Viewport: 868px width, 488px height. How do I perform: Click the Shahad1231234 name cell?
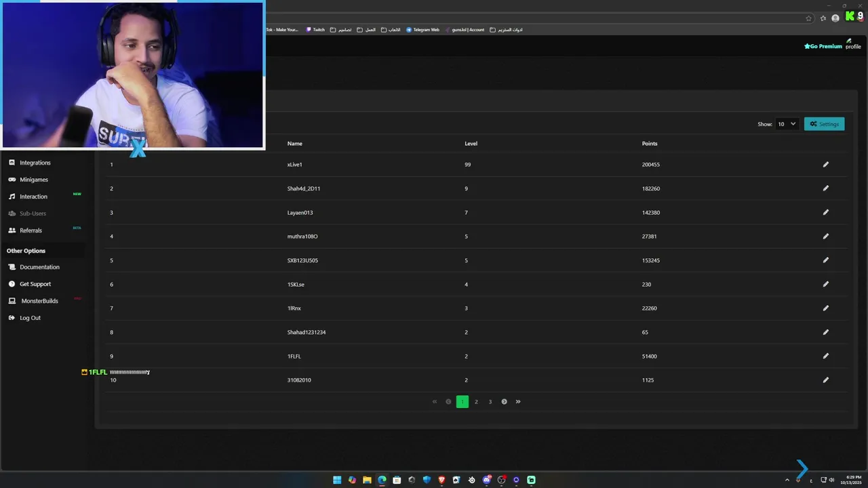pyautogui.click(x=307, y=332)
